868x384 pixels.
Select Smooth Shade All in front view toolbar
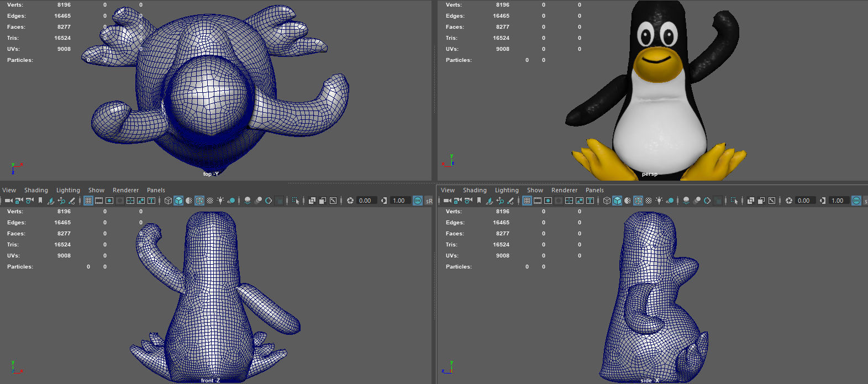(x=178, y=201)
